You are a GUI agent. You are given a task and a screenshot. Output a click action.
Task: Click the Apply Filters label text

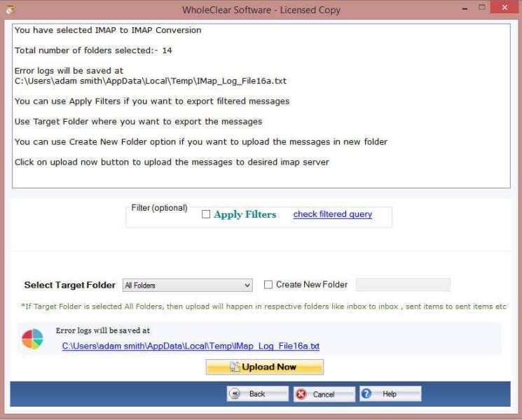(x=245, y=215)
